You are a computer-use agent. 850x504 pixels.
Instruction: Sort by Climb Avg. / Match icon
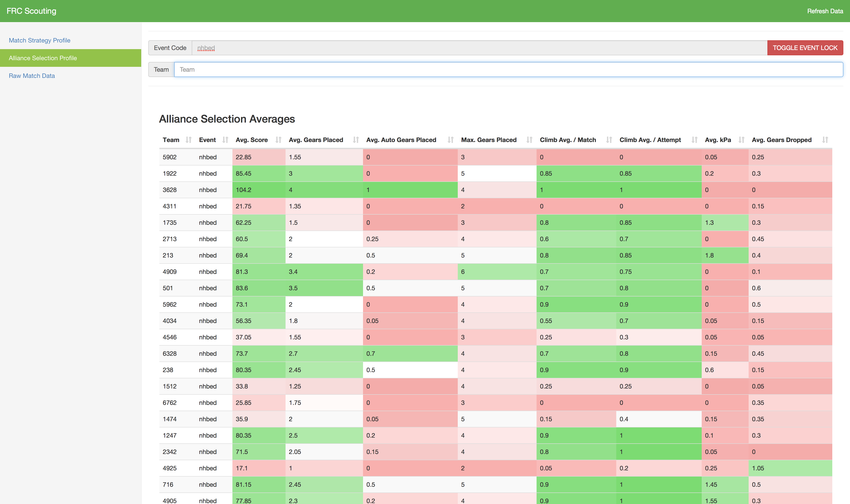click(x=609, y=140)
